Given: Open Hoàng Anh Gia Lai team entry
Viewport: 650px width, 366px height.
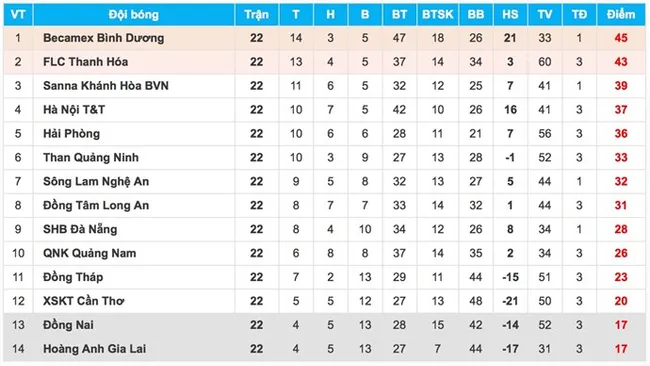Looking at the screenshot, I should [95, 349].
